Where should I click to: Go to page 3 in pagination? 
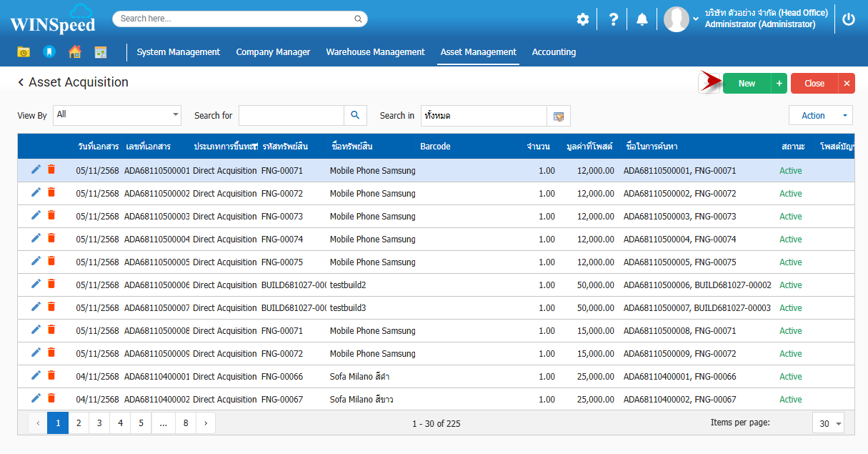point(99,423)
